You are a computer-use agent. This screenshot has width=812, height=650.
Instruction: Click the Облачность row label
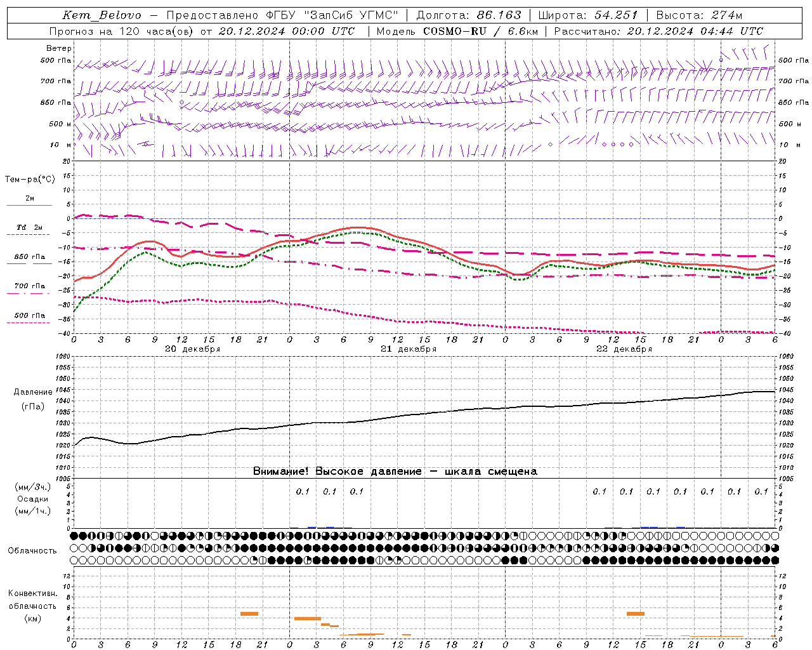[x=32, y=551]
